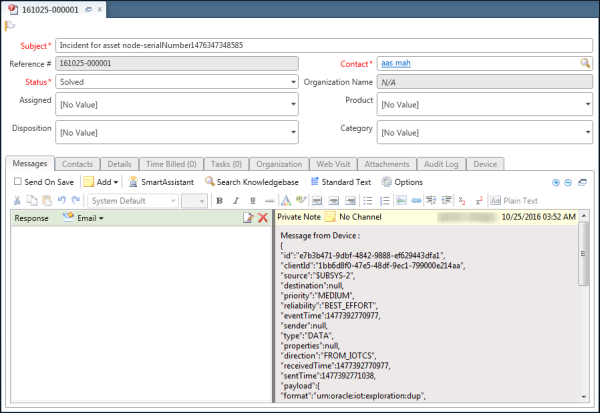Switch to the Details tab
The image size is (600, 413).
pyautogui.click(x=119, y=164)
